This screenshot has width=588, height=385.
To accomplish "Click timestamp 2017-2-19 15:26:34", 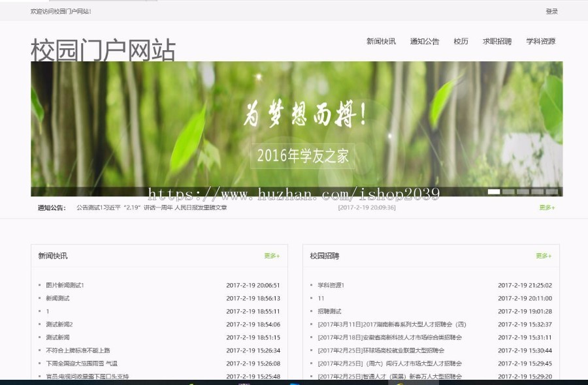I will (x=253, y=350).
